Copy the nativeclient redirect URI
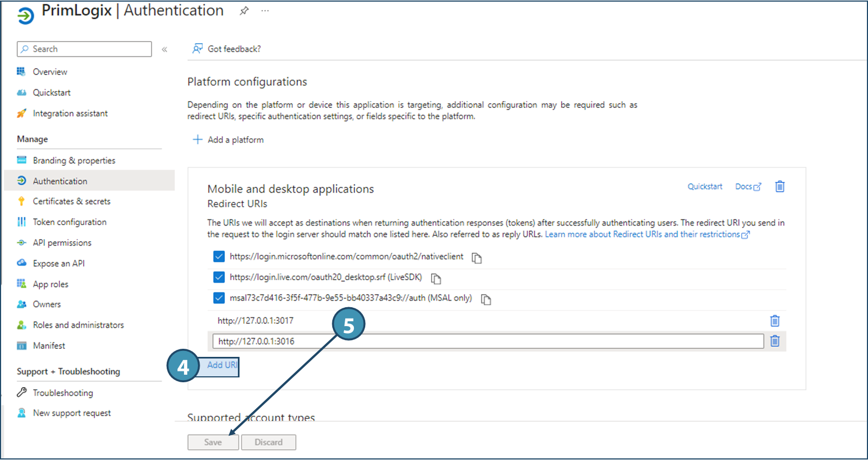The width and height of the screenshot is (868, 460). click(x=476, y=258)
